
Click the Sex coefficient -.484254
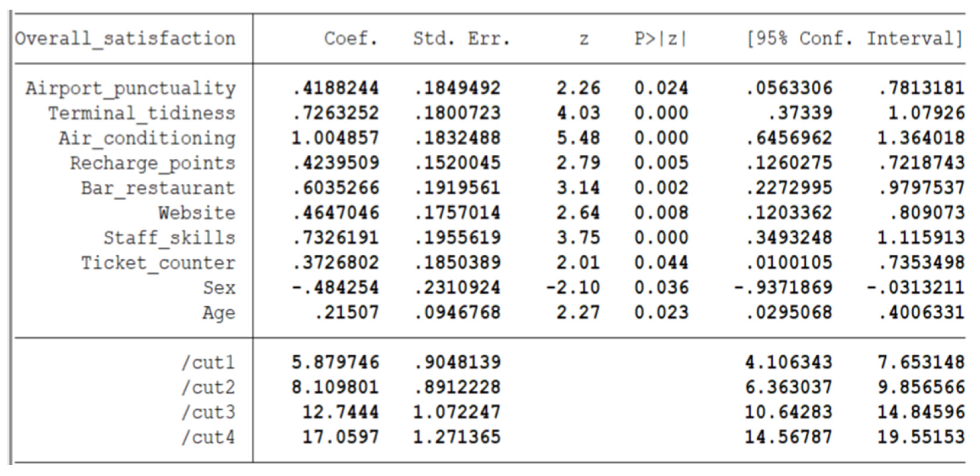[335, 288]
